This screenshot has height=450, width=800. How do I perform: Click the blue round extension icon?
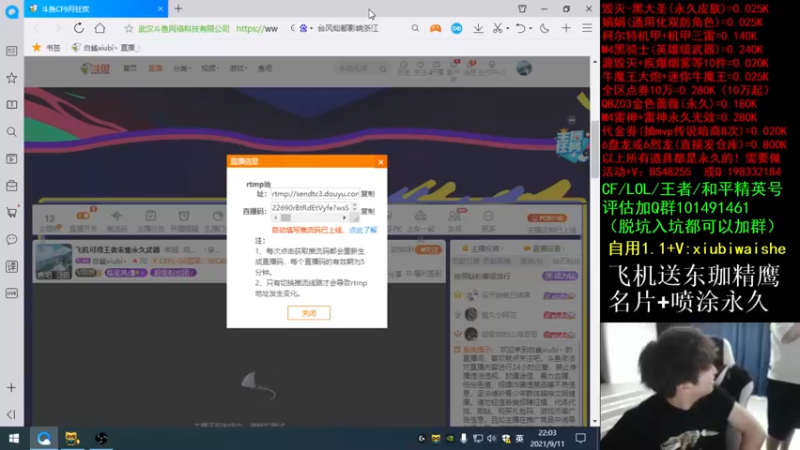[x=457, y=29]
